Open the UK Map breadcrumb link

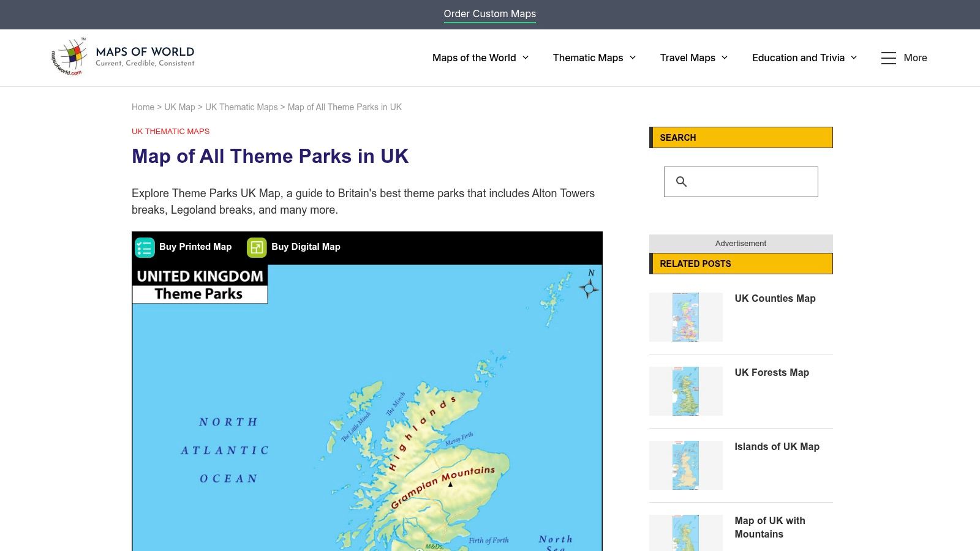(179, 107)
